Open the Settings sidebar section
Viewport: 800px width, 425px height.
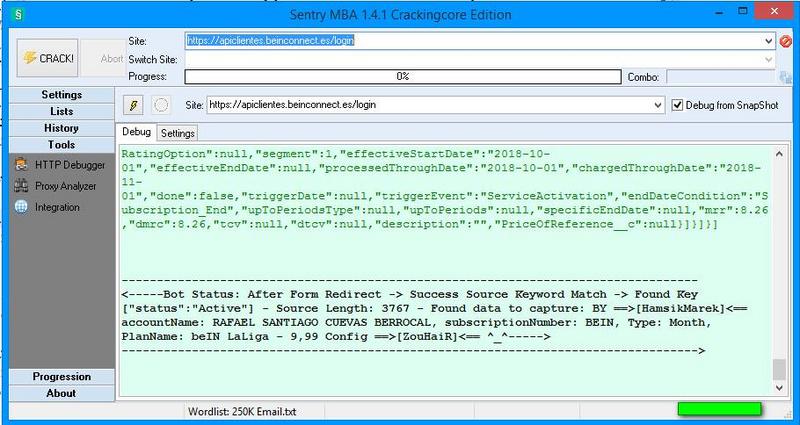(x=62, y=95)
